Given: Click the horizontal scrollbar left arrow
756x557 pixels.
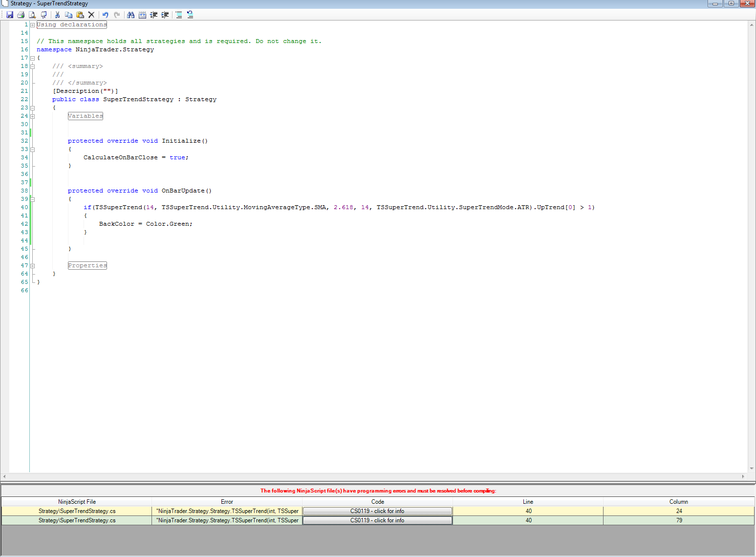Looking at the screenshot, I should point(4,476).
